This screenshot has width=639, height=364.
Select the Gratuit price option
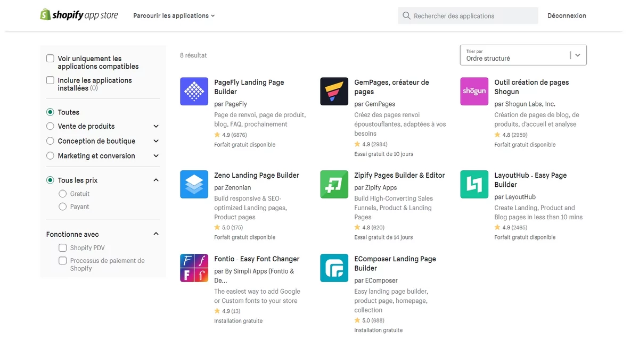63,194
